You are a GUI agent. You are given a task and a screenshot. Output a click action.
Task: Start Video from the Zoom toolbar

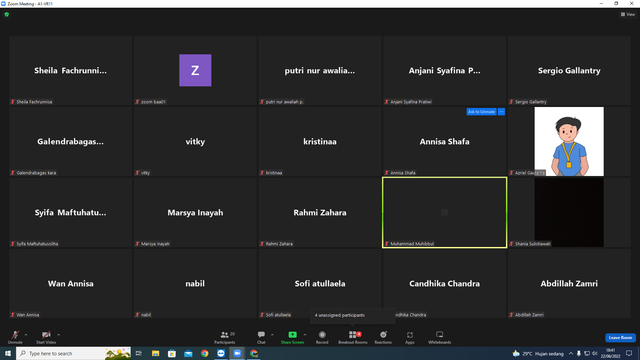(46, 337)
